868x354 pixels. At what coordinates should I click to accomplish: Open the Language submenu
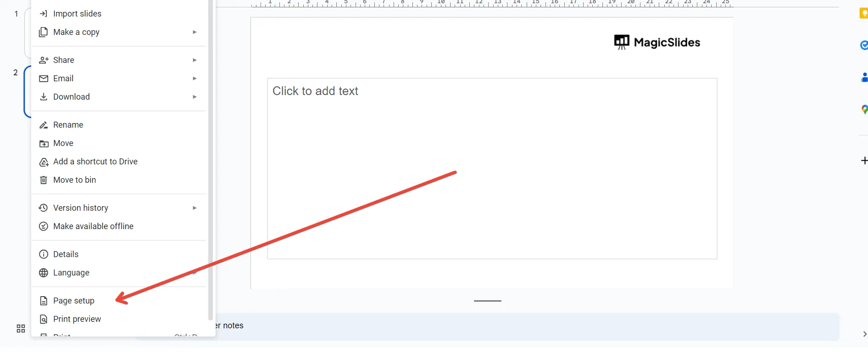pos(119,273)
